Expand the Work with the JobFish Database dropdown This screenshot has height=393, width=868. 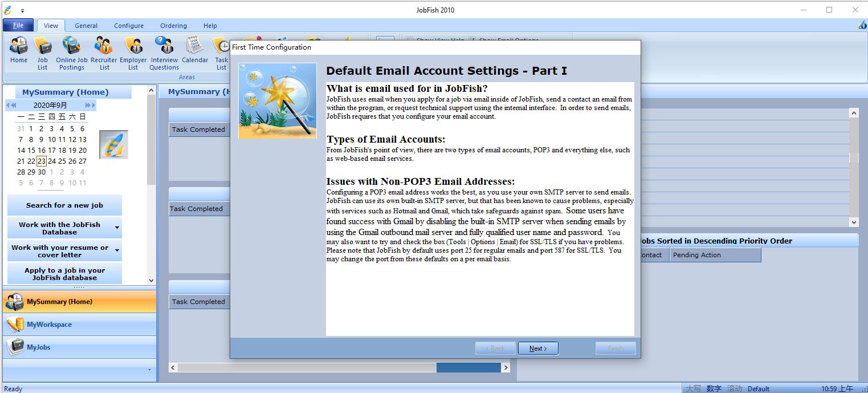(x=117, y=228)
